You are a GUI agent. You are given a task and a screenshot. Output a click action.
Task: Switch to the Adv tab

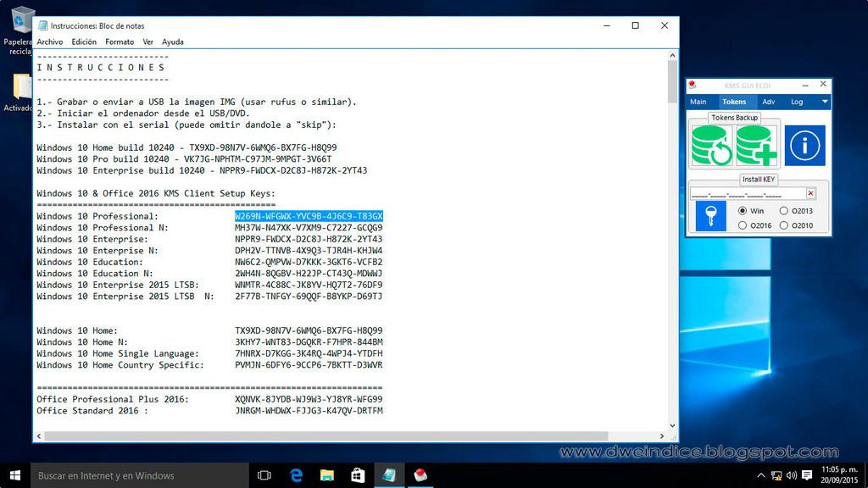click(768, 102)
